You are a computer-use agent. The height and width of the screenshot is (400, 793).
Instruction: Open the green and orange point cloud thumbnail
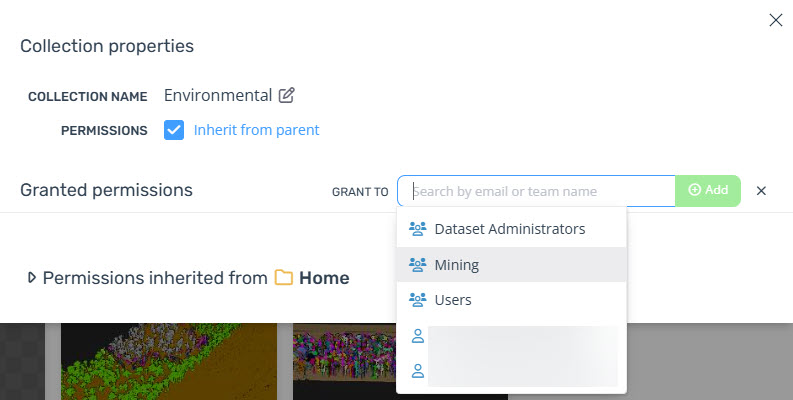coord(169,362)
